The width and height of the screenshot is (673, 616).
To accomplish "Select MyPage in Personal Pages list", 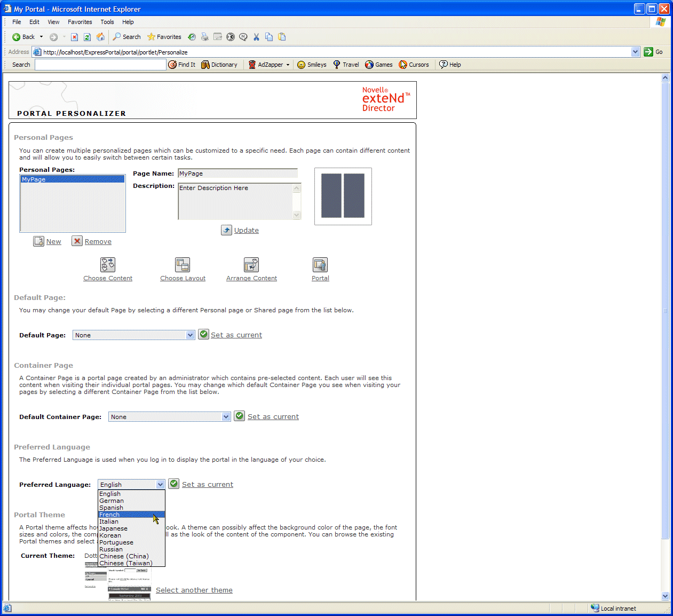I will point(72,179).
